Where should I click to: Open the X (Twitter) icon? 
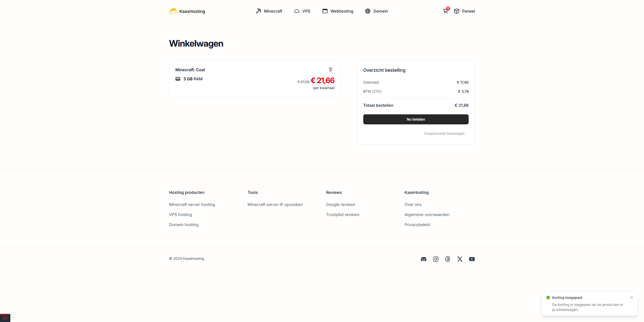pyautogui.click(x=460, y=259)
